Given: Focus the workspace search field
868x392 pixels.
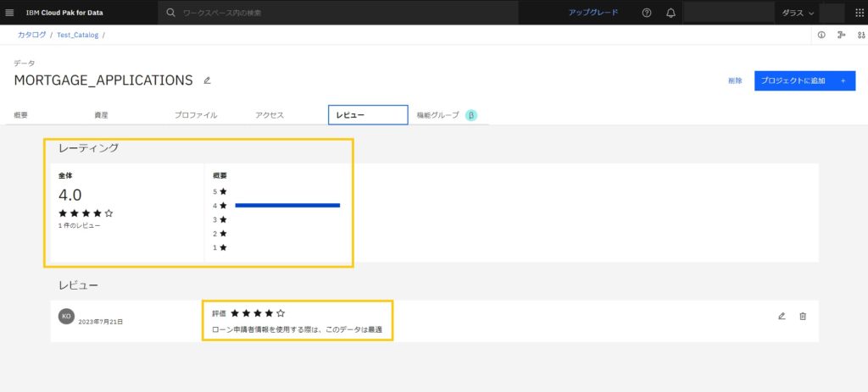Looking at the screenshot, I should click(x=338, y=13).
